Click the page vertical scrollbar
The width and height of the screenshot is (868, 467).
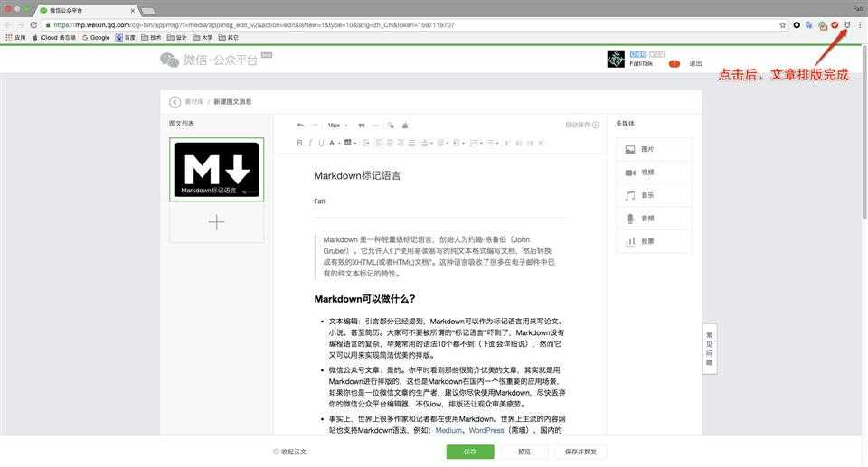[x=864, y=133]
